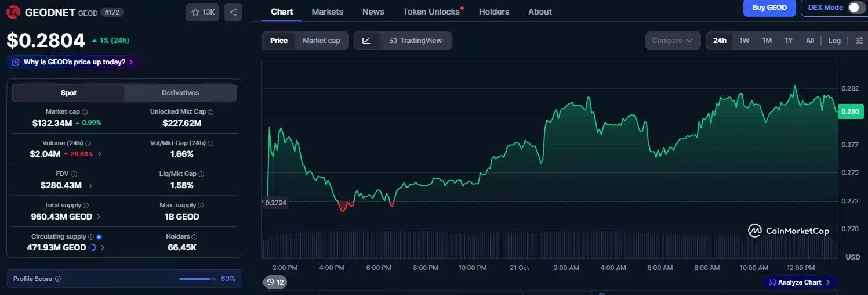Image resolution: width=868 pixels, height=295 pixels.
Task: Click info icon beside Unlocked Mkt Cap
Action: coord(210,111)
